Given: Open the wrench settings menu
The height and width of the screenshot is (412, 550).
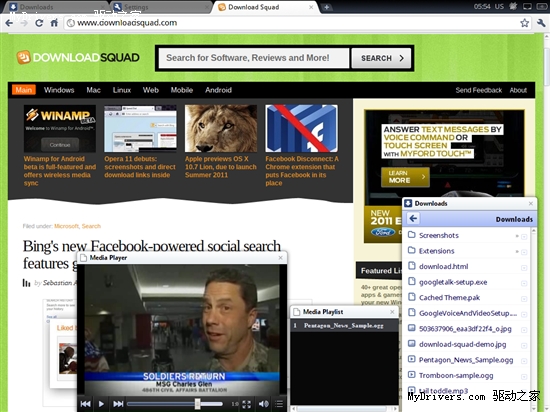Looking at the screenshot, I should point(541,23).
